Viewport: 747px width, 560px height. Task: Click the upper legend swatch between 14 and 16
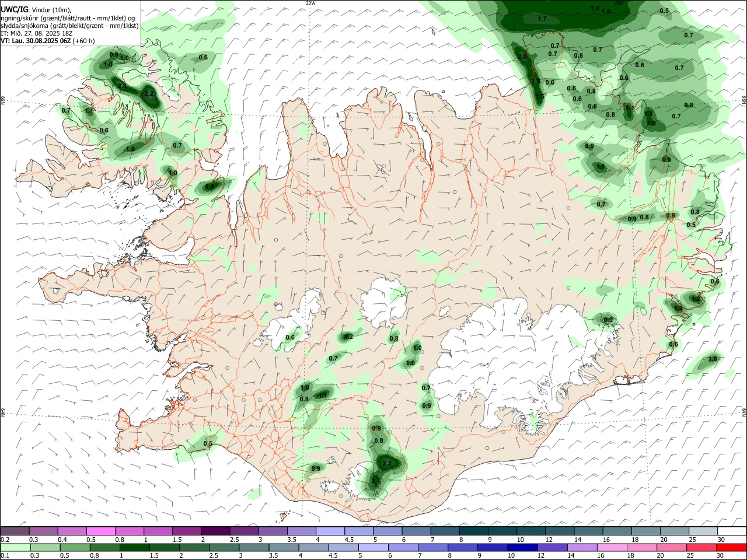coord(587,531)
